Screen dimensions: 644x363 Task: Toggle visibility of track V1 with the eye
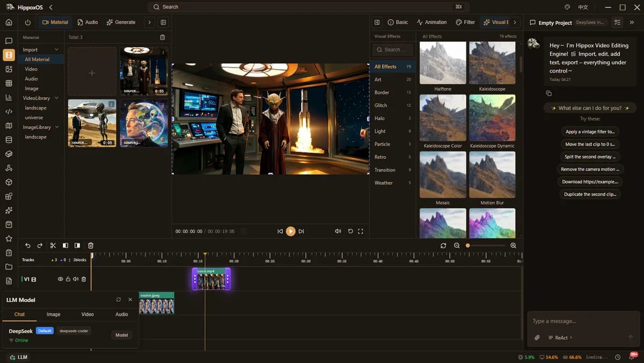point(61,279)
